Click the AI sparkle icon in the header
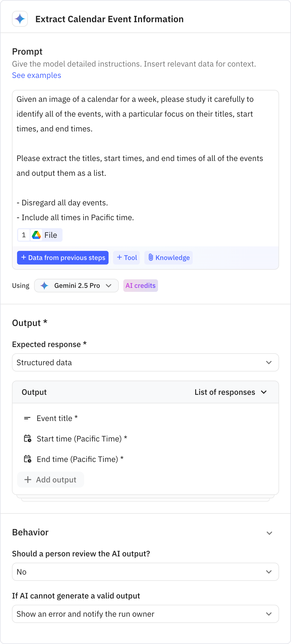 [x=20, y=19]
